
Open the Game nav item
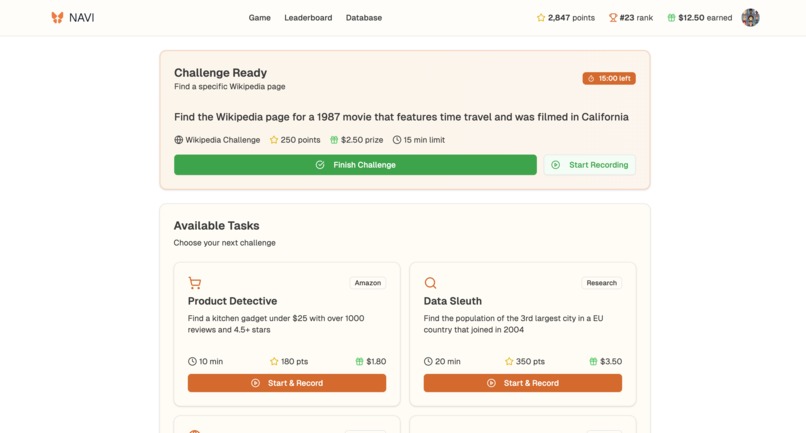pos(260,17)
